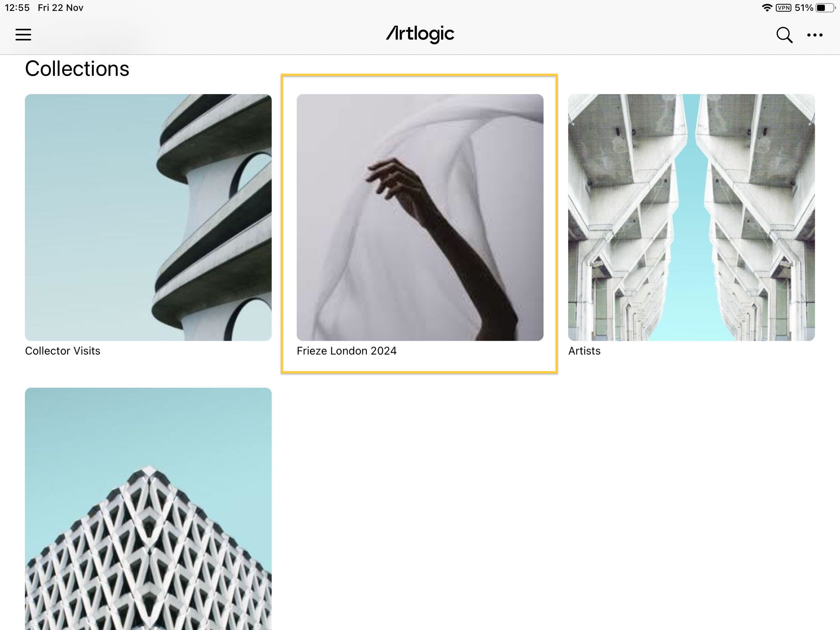Click the Artlogic logo
The width and height of the screenshot is (840, 630).
[420, 34]
